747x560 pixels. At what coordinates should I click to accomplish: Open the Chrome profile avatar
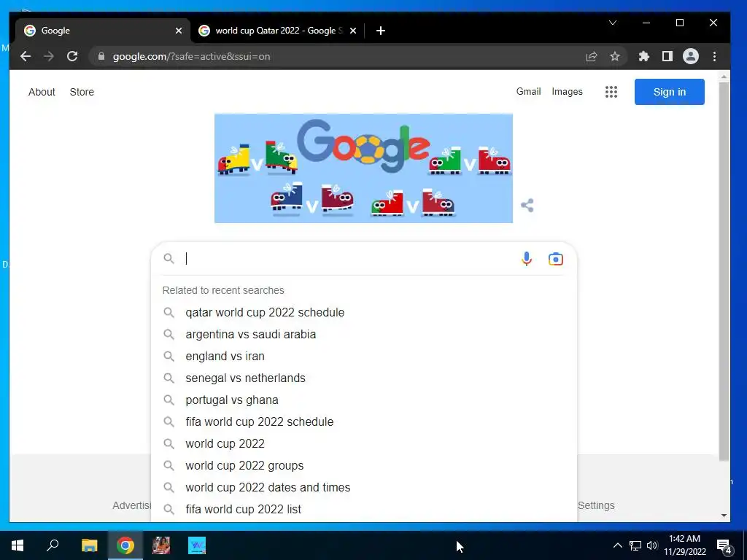(690, 56)
